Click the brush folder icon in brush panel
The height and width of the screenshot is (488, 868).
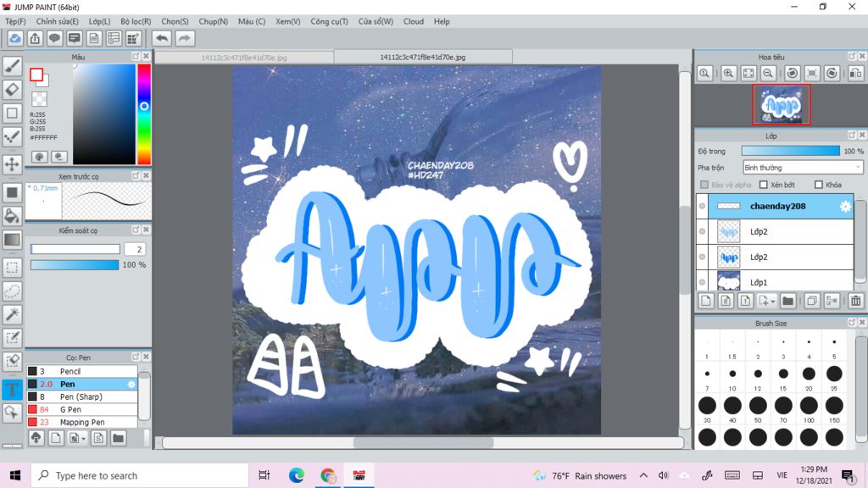[118, 438]
